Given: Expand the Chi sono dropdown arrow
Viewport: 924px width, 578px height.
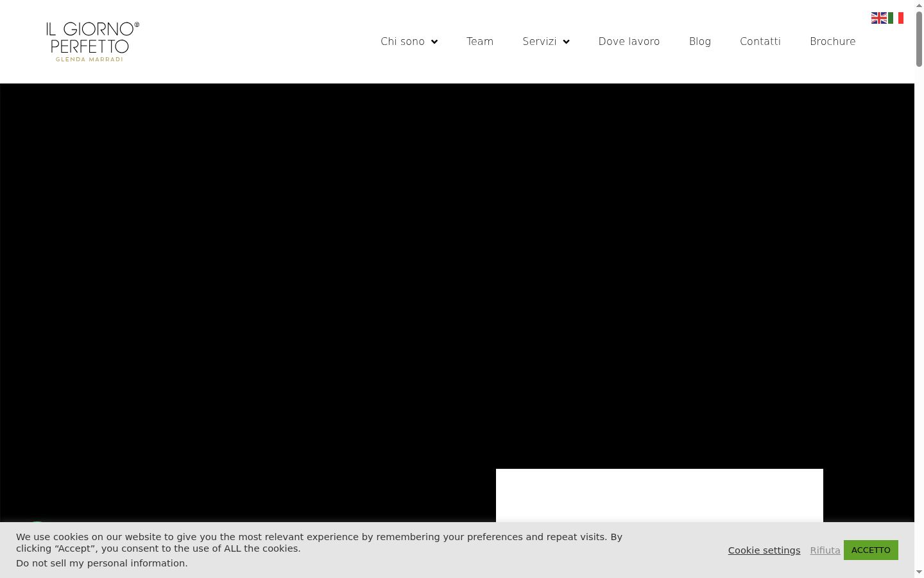Looking at the screenshot, I should tap(434, 42).
